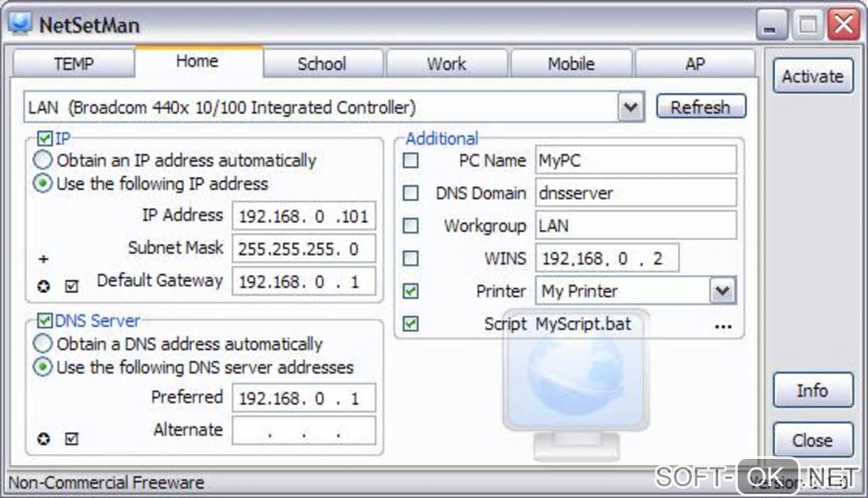
Task: Click the Close button
Action: click(x=813, y=440)
